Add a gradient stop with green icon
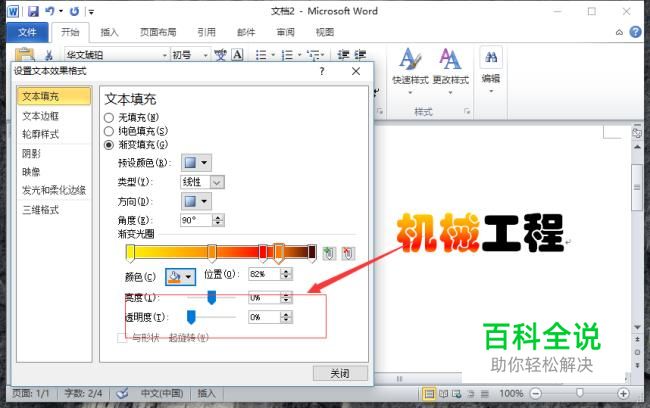This screenshot has height=408, width=650. tap(329, 253)
